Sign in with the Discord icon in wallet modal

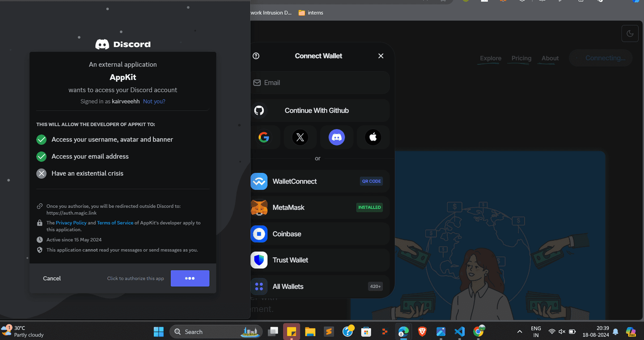[x=337, y=137]
